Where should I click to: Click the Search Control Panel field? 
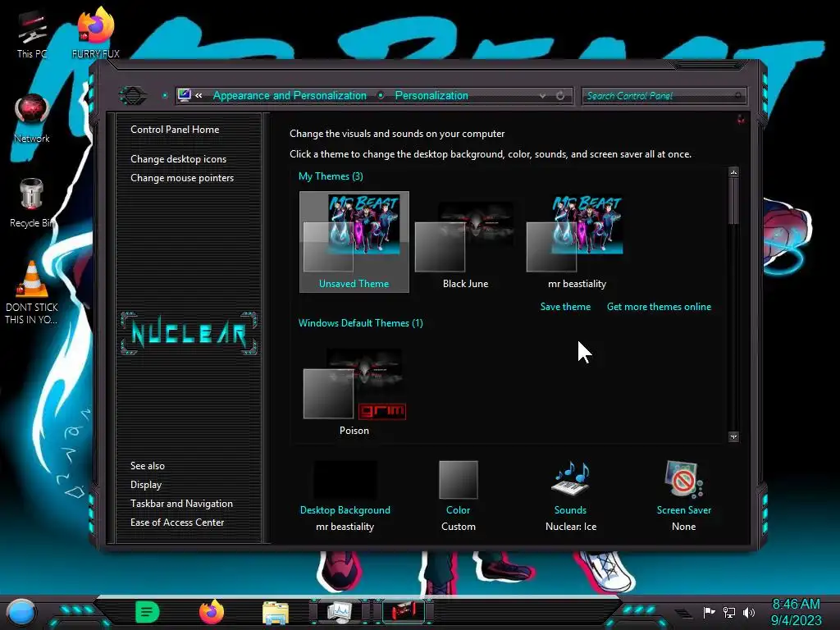click(664, 96)
